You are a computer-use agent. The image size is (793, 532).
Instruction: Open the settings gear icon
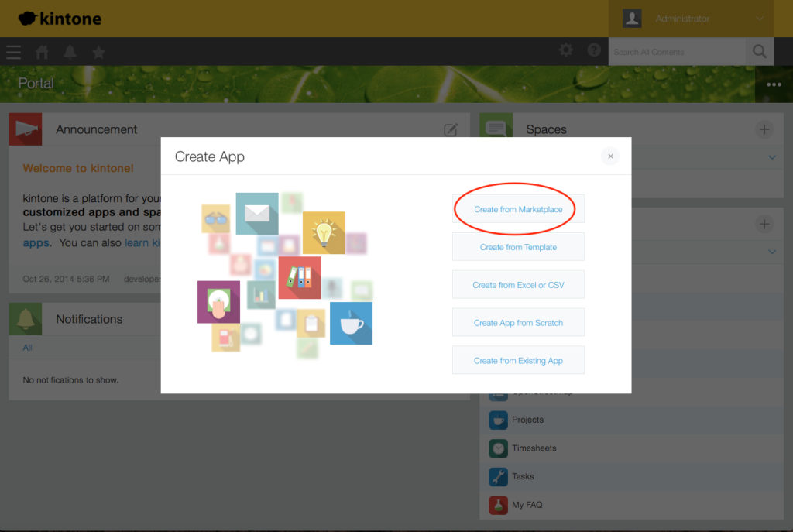click(x=567, y=50)
